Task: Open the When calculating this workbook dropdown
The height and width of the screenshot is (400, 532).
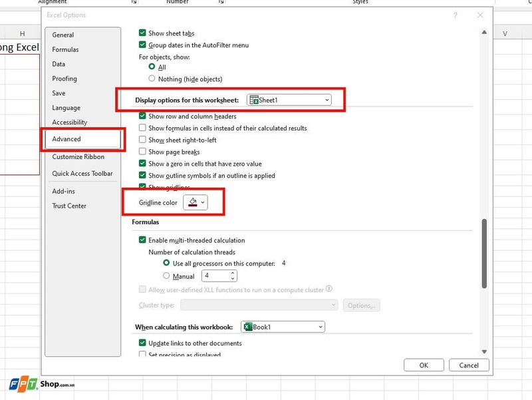Action: coord(319,327)
